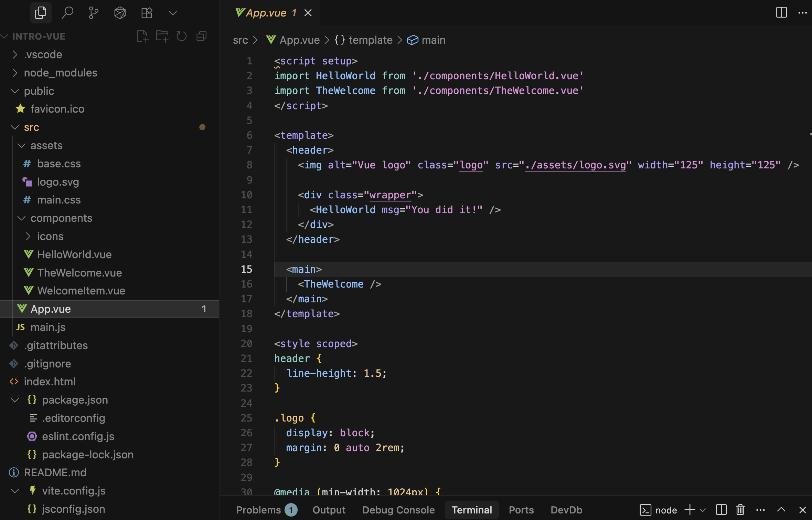Click the New Folder icon in explorer header
812x520 pixels.
click(162, 36)
